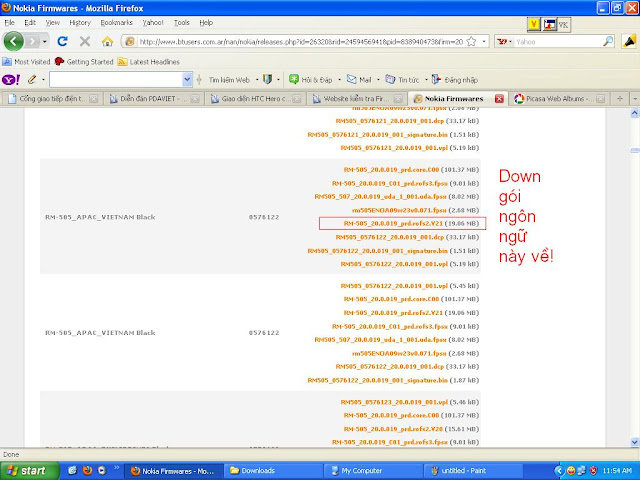Switch to the Downloads taskbar window
Image resolution: width=640 pixels, height=480 pixels.
(273, 471)
